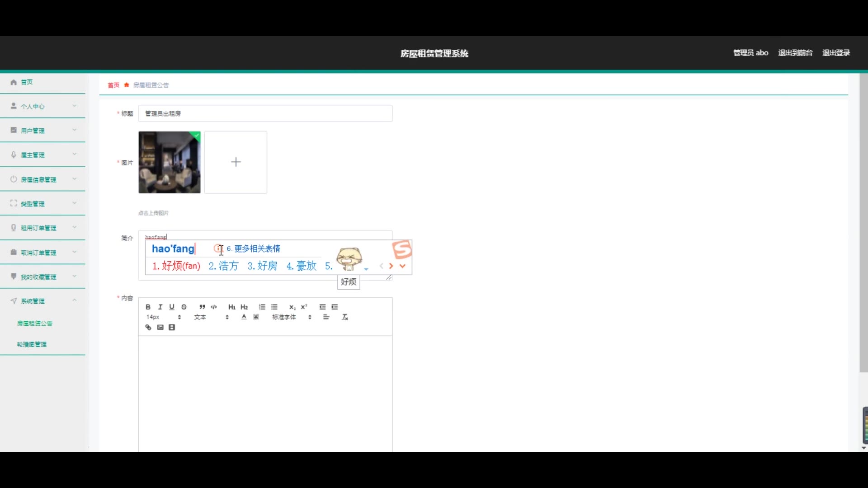Click the insert image editor icon
This screenshot has width=868, height=488.
(x=160, y=328)
